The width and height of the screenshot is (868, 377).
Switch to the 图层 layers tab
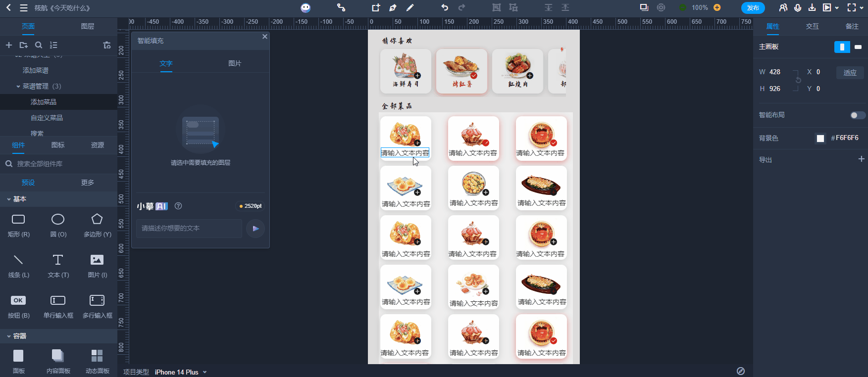point(88,26)
